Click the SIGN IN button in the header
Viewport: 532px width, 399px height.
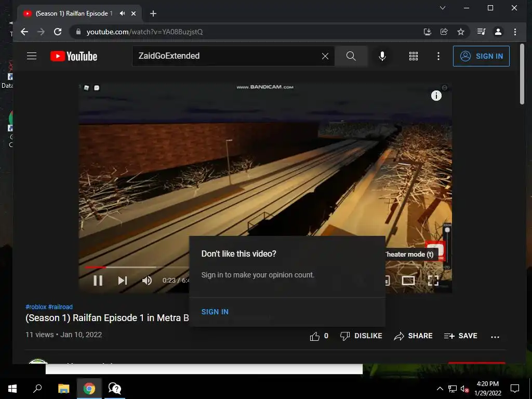coord(481,56)
